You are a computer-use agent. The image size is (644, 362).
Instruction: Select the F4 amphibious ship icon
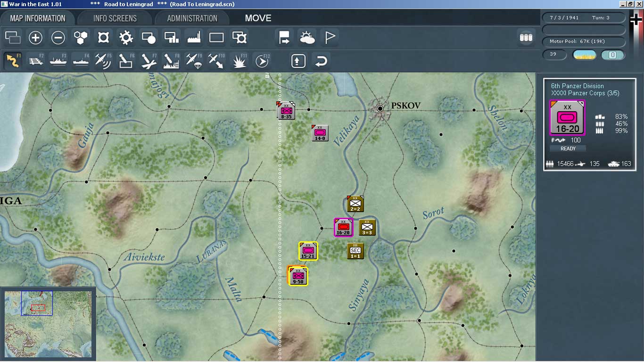pyautogui.click(x=81, y=61)
